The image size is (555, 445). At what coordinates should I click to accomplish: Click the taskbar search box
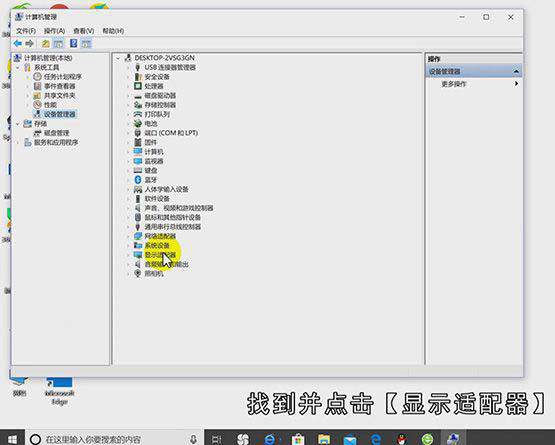114,439
